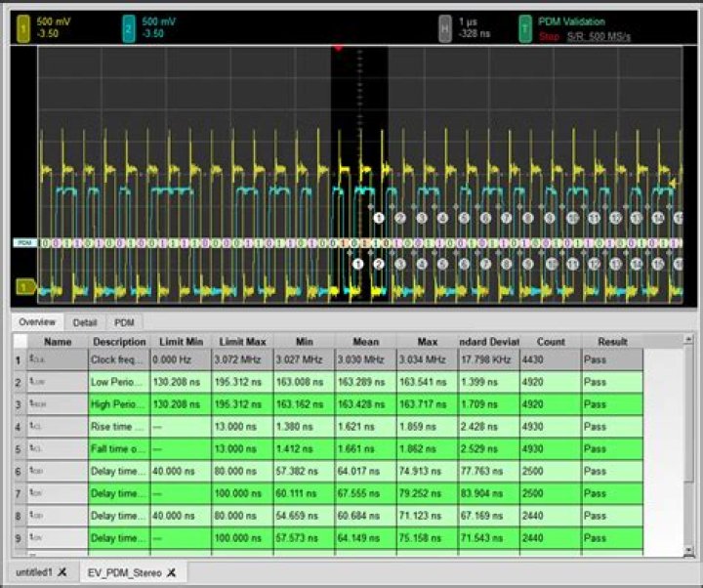Click the table scrollbar down arrow
Image resolution: width=703 pixels, height=588 pixels.
[689, 551]
